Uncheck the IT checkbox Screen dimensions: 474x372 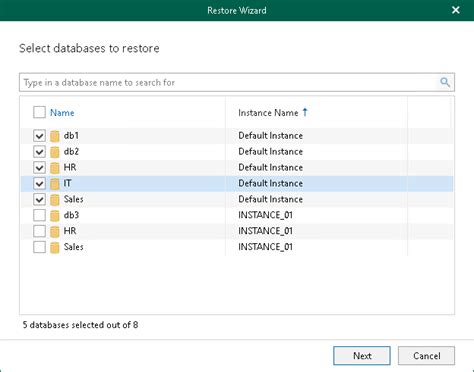tap(39, 183)
